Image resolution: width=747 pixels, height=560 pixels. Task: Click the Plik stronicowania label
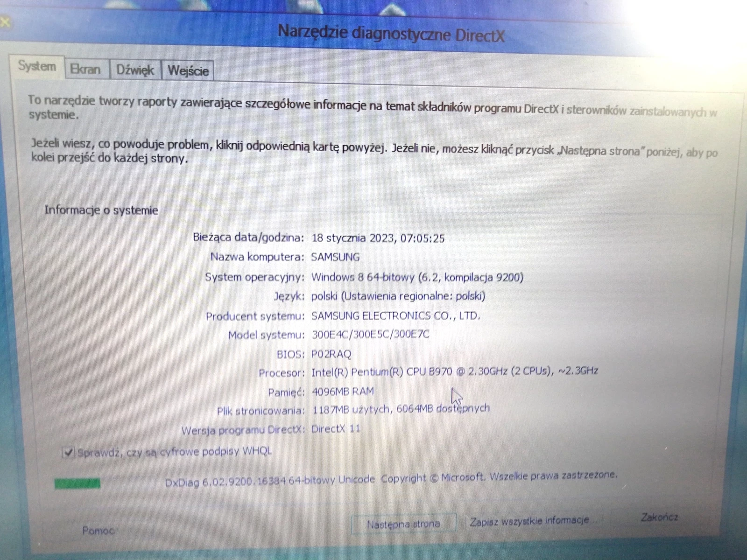261,411
